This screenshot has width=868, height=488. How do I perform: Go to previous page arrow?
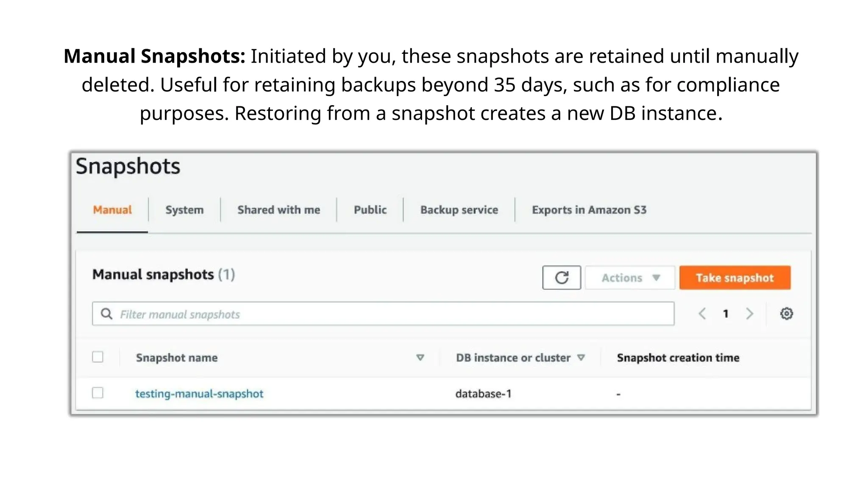point(702,314)
